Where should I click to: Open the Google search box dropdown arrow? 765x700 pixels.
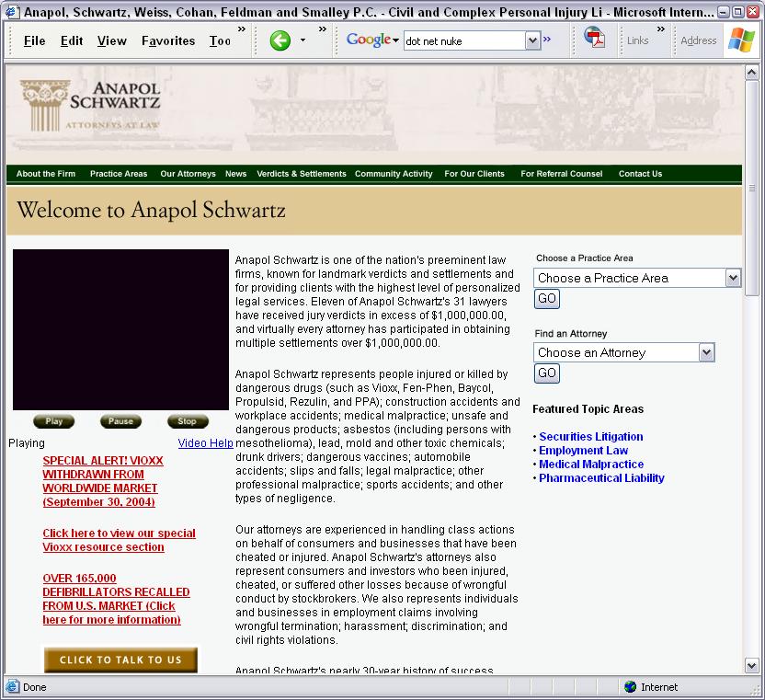pyautogui.click(x=532, y=41)
